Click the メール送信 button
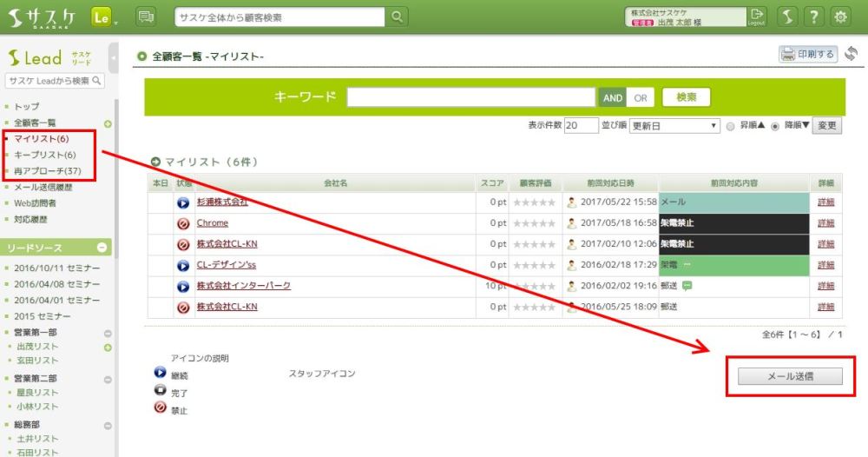This screenshot has height=457, width=868. [790, 376]
